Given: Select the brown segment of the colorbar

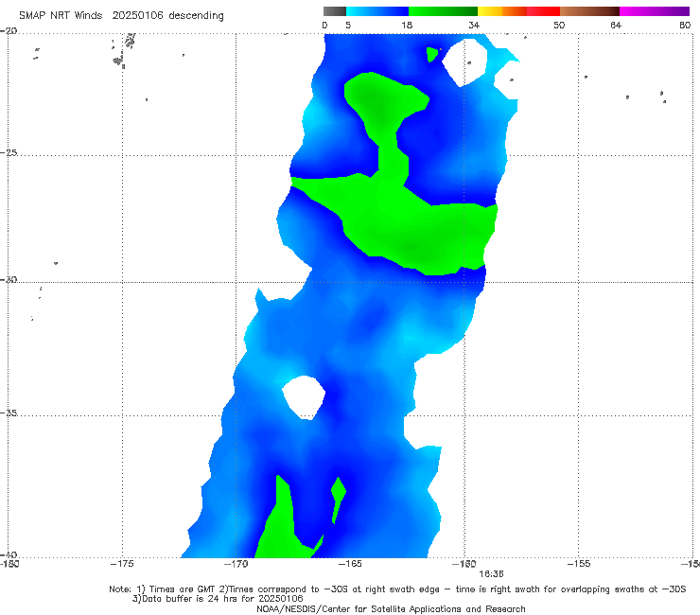Looking at the screenshot, I should pyautogui.click(x=589, y=11).
